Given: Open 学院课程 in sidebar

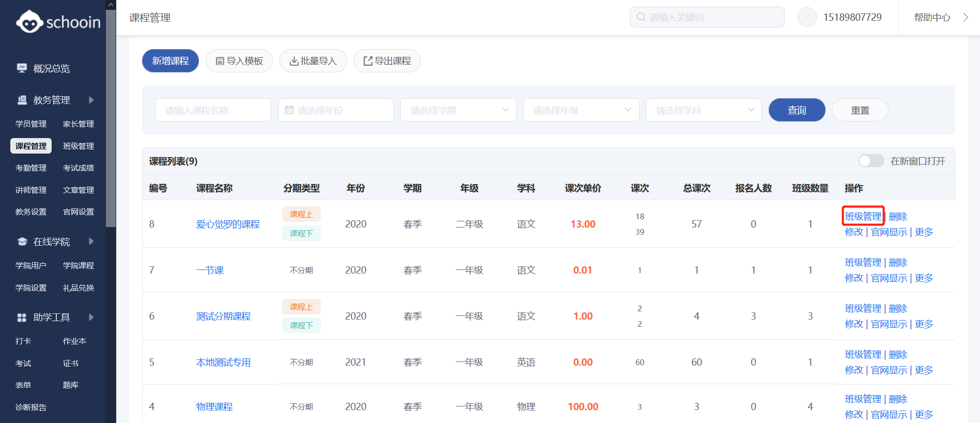Looking at the screenshot, I should [79, 266].
